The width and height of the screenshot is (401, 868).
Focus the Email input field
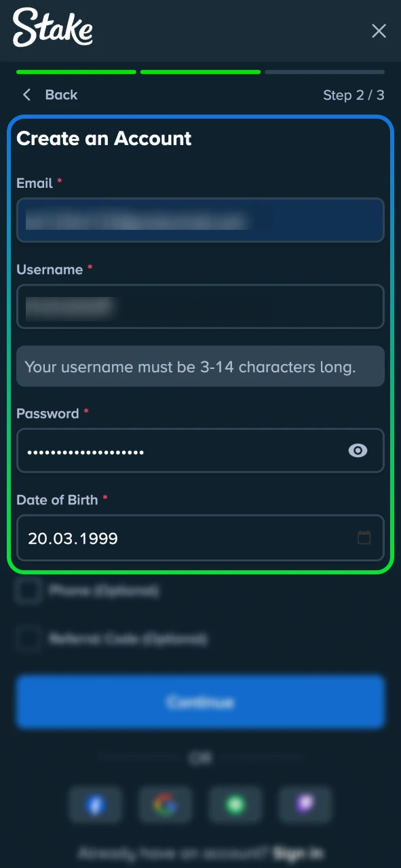pyautogui.click(x=200, y=220)
